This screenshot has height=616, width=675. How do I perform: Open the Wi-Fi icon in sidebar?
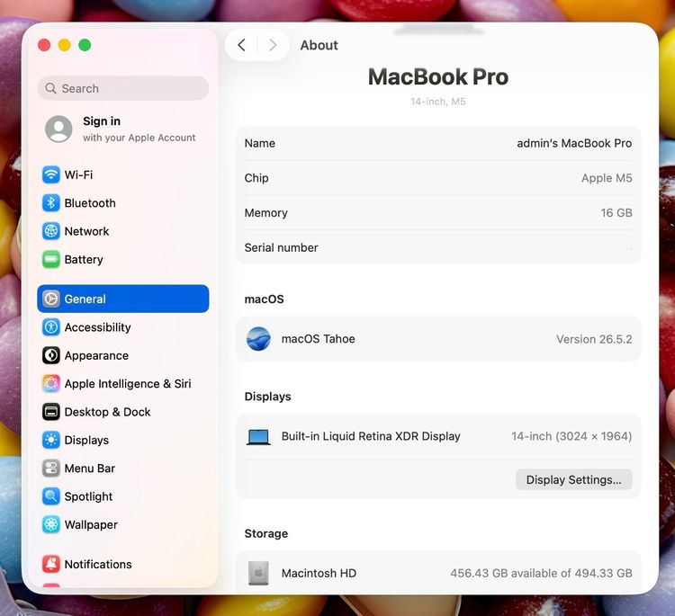50,174
